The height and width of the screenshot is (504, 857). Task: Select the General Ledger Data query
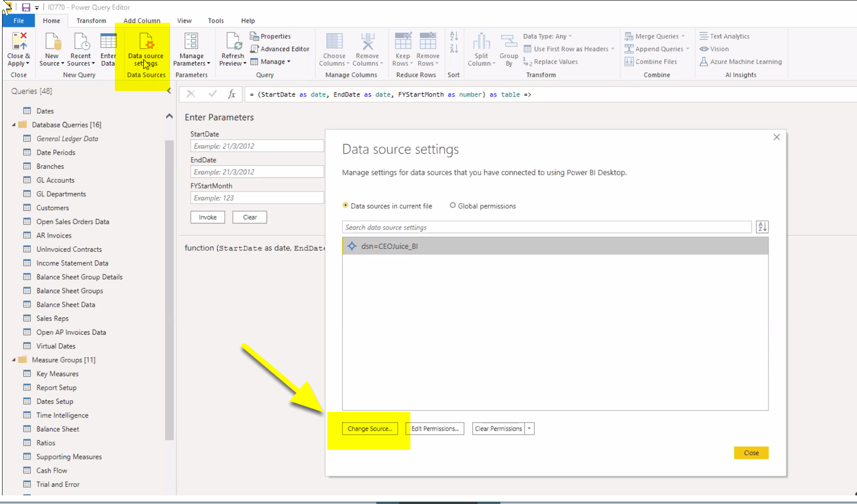click(x=67, y=139)
